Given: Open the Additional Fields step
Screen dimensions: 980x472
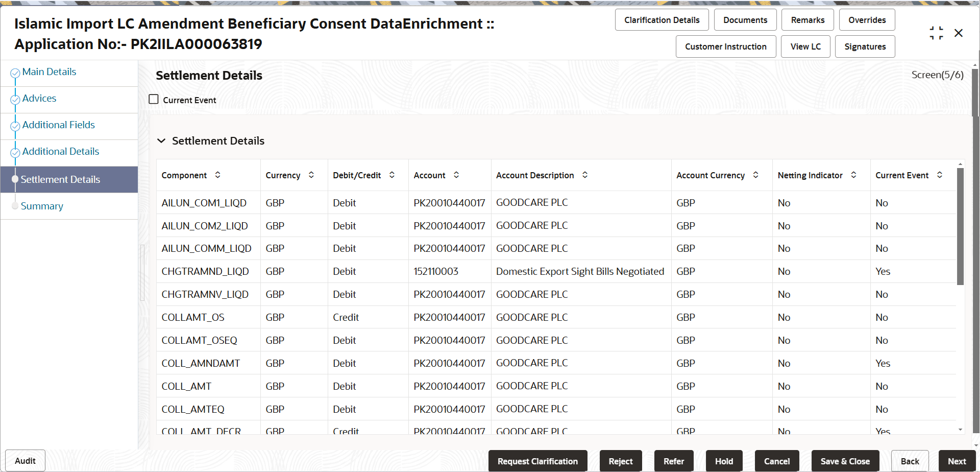Looking at the screenshot, I should pos(58,125).
